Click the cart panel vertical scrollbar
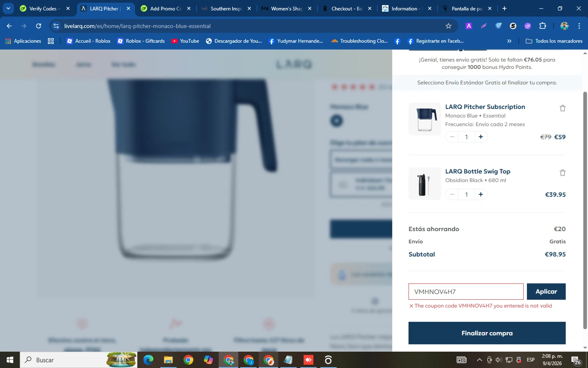The height and width of the screenshot is (368, 588). (585, 210)
